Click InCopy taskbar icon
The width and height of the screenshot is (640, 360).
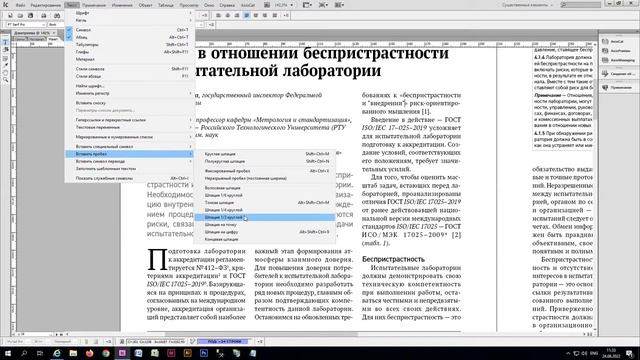tap(122, 353)
